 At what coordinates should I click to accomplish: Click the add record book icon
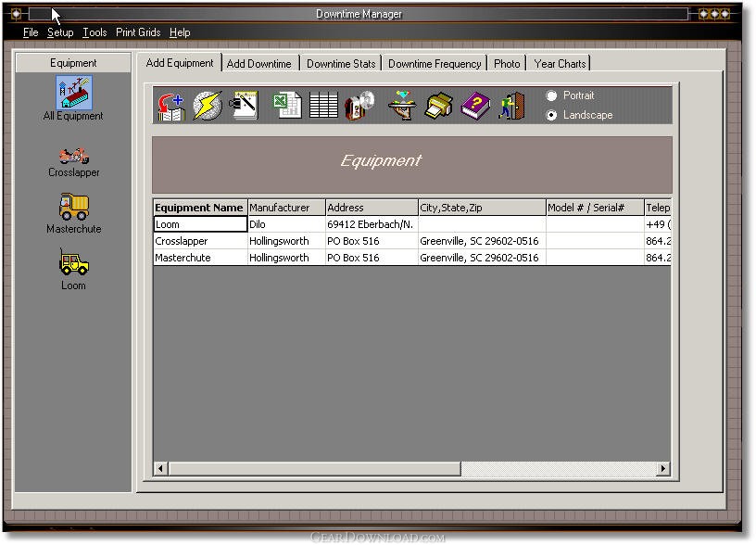170,106
